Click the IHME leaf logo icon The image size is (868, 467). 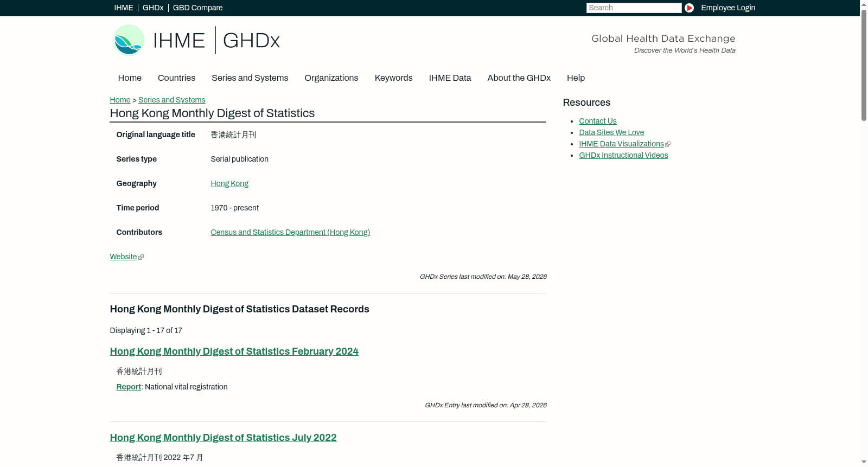[129, 40]
